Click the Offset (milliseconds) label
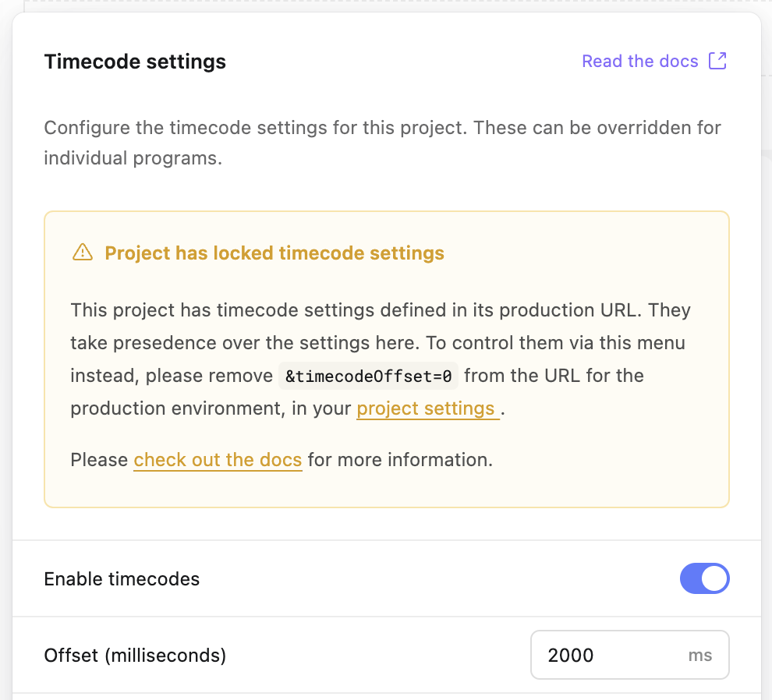The width and height of the screenshot is (772, 700). [x=135, y=656]
